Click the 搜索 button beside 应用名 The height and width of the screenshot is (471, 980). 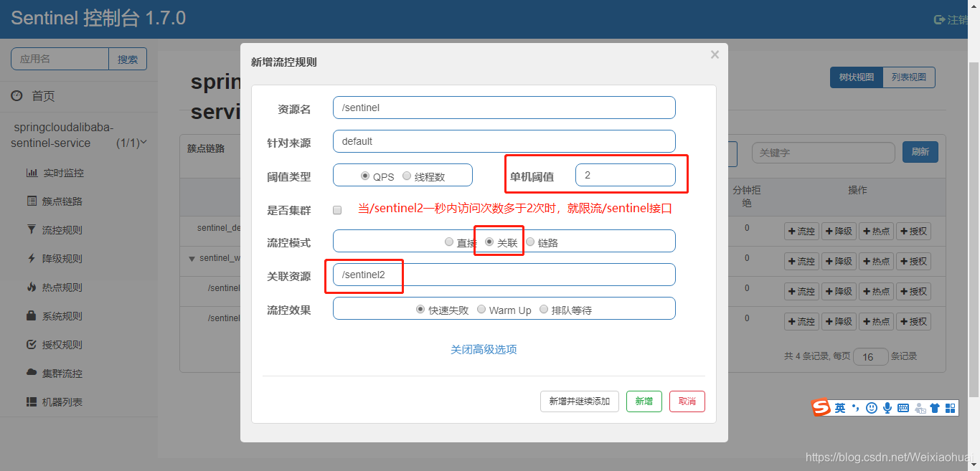coord(128,60)
